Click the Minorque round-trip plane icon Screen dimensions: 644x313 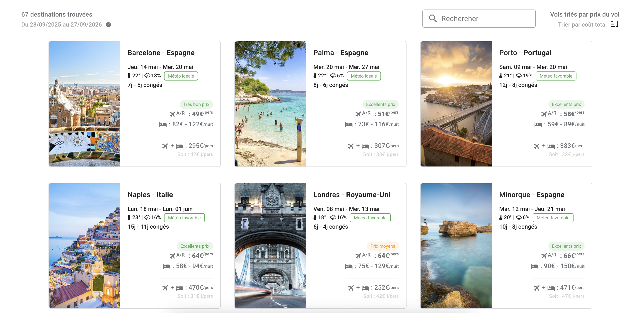(544, 256)
